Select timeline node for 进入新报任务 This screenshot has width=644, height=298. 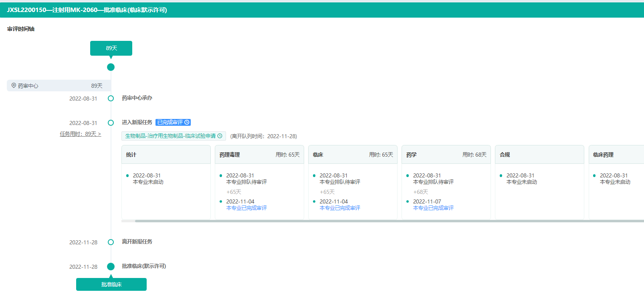(111, 123)
